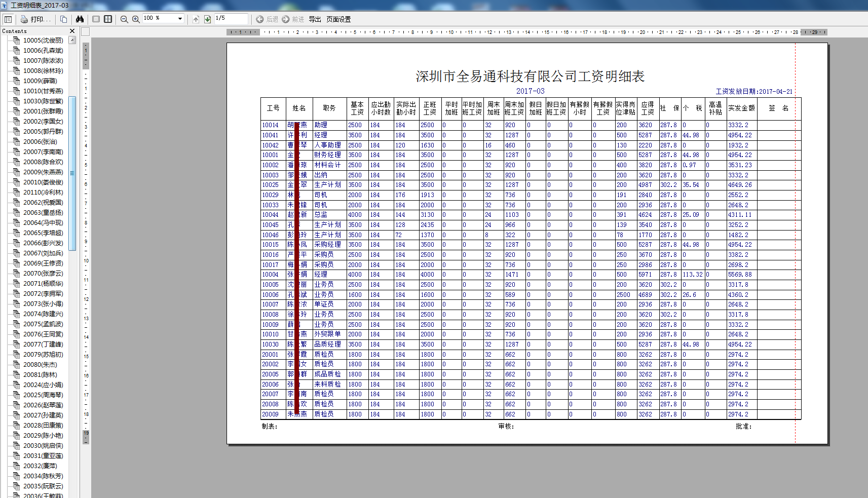Click page icon beside 20010(娄俊俊)

tap(16, 182)
